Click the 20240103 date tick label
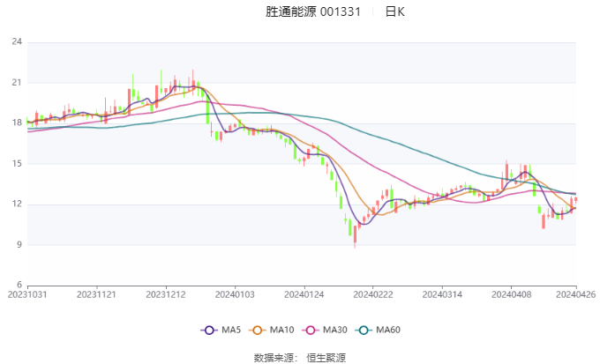600x364 pixels. (x=235, y=295)
